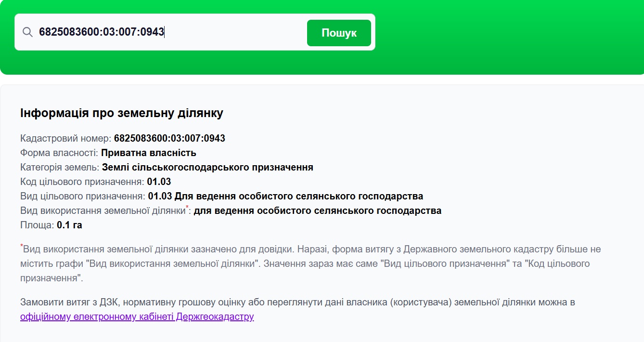Screen dimensions: 644x342
Task: Open the Держгеокадастр electronic cabinet link
Action: point(137,317)
